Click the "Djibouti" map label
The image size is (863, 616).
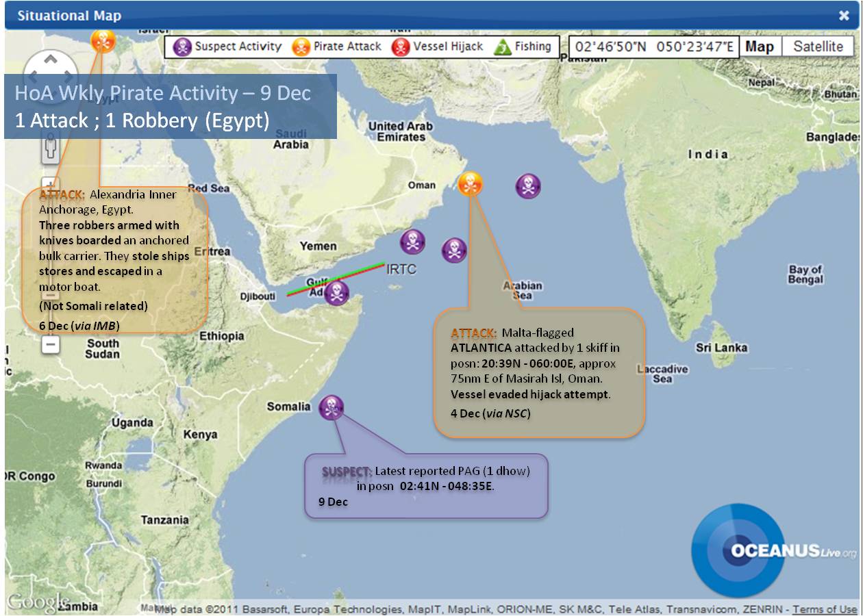click(x=258, y=296)
